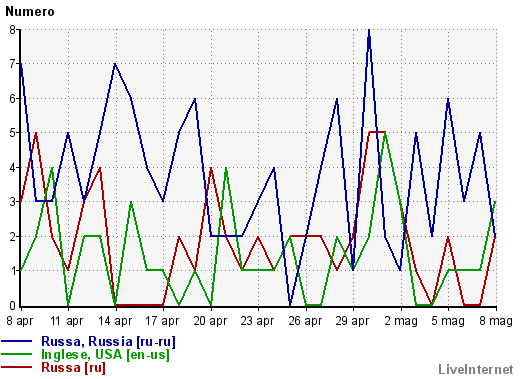Click the 20 apr x-axis label

tap(210, 321)
